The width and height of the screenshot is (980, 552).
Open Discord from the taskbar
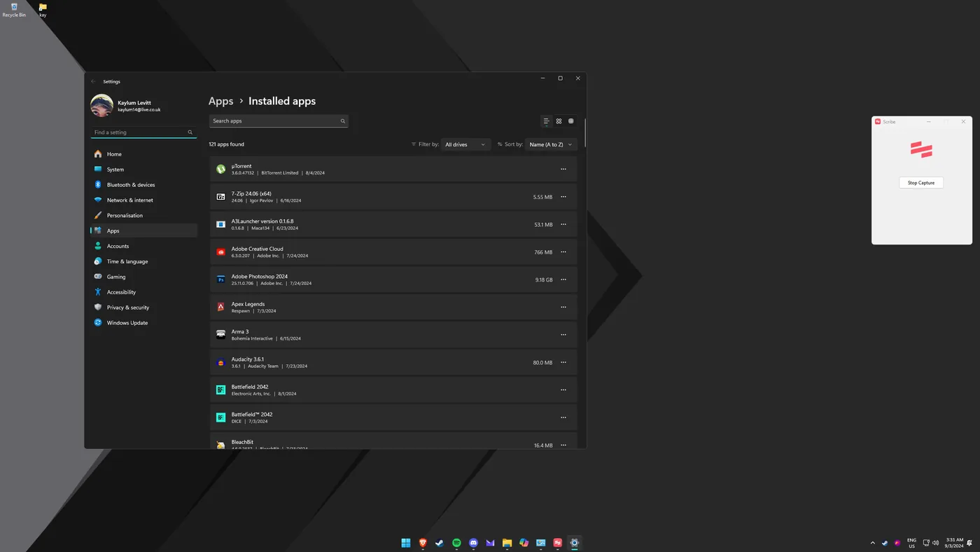pos(473,543)
